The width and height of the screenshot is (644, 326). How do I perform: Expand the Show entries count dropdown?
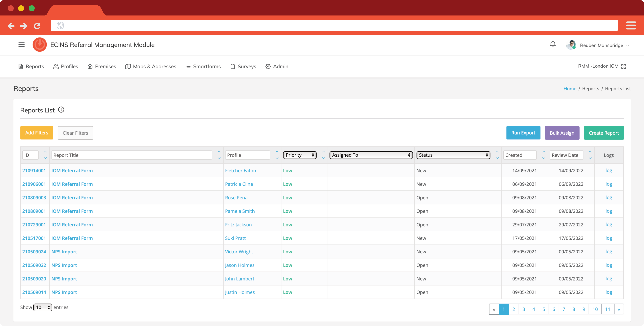pyautogui.click(x=42, y=307)
